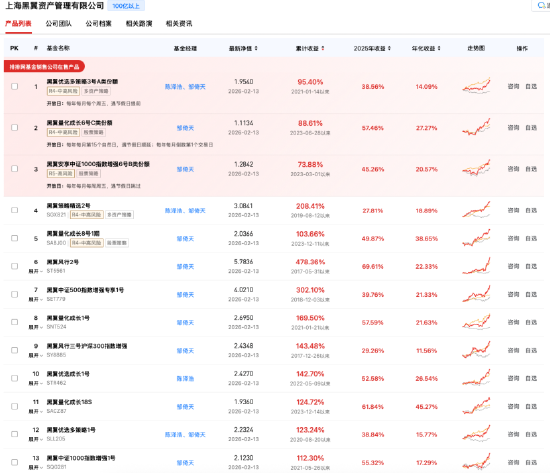The width and height of the screenshot is (550, 473).
Task: View trend chart in row 9
Action: tap(476, 350)
